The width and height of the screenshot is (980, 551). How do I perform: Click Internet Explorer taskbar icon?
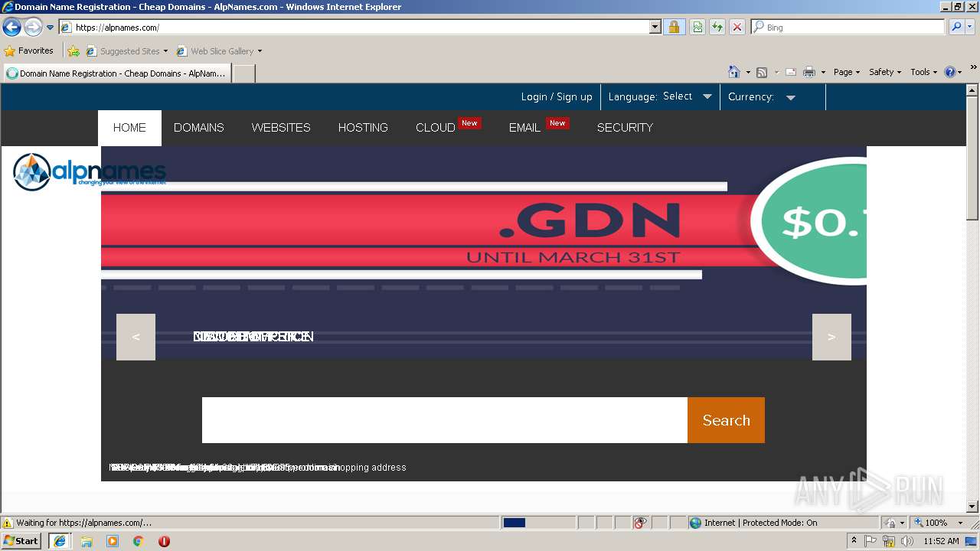(59, 541)
